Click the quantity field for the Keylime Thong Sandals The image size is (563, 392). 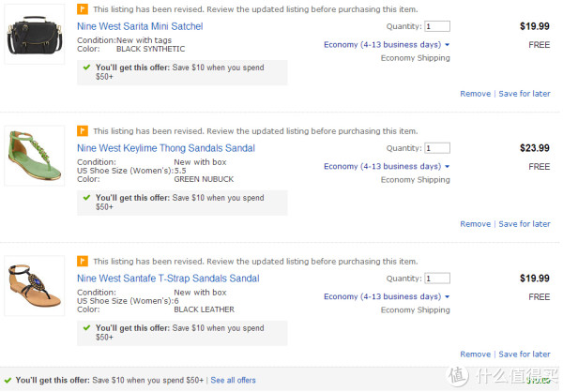(x=437, y=148)
